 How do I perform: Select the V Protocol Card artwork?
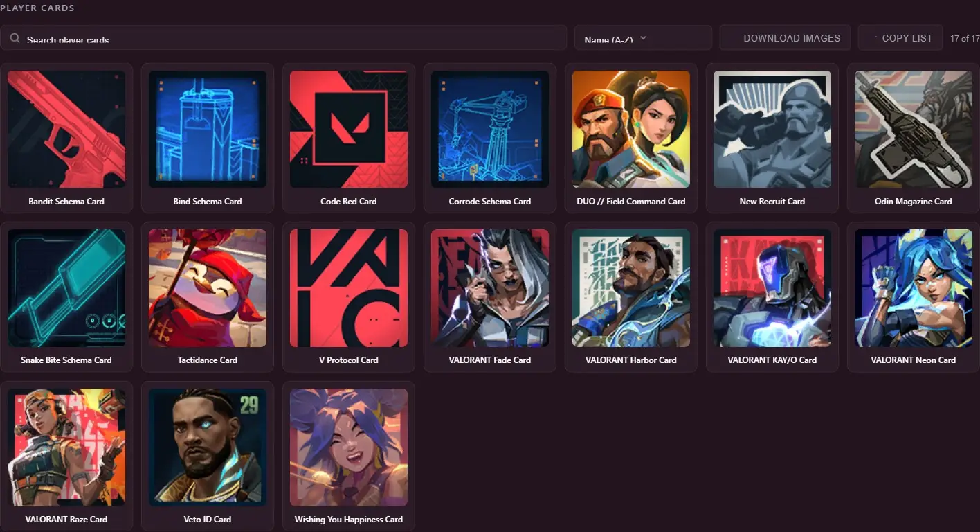349,288
